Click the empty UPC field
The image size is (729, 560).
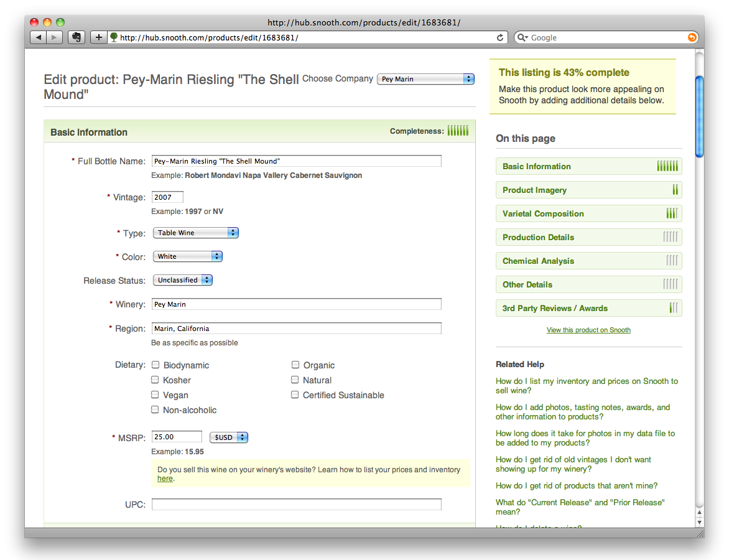[x=297, y=504]
